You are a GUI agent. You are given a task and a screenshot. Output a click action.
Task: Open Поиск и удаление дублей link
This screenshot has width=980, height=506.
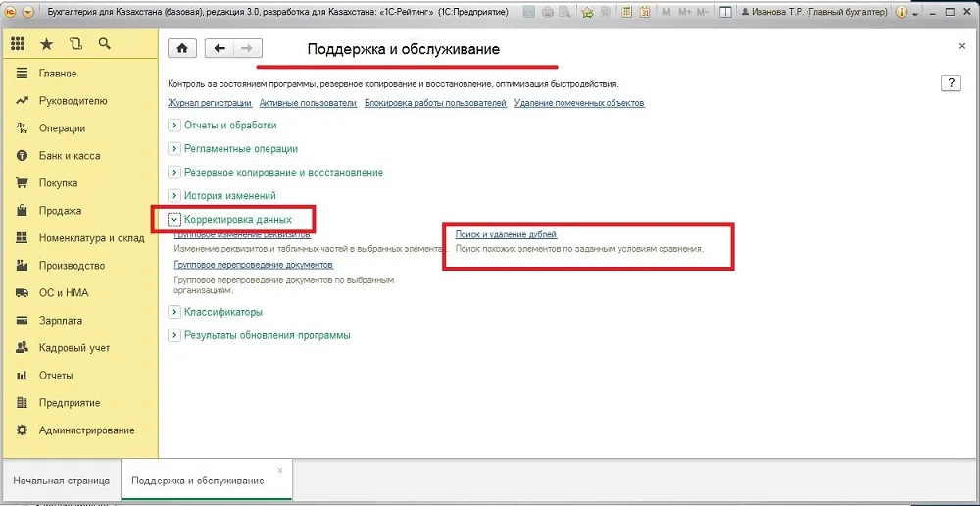506,234
